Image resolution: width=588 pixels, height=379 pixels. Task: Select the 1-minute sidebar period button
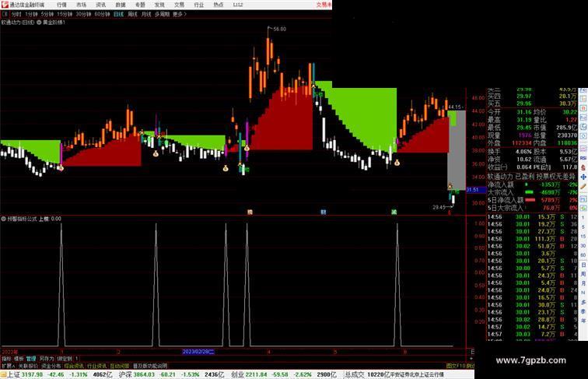point(583,218)
